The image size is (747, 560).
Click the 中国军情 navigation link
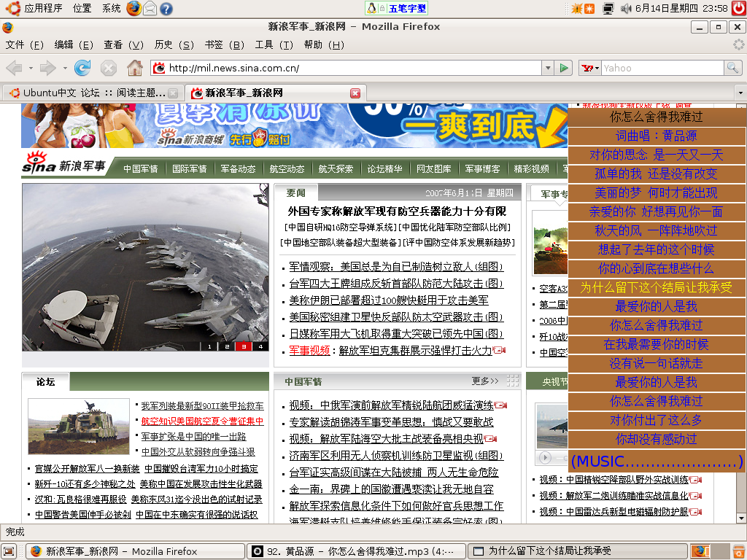(141, 168)
